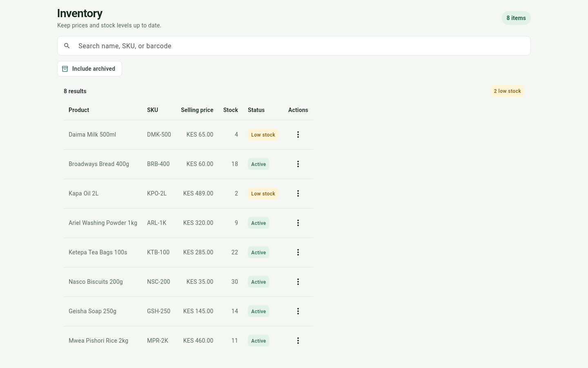Click the Stock column header

tap(231, 110)
